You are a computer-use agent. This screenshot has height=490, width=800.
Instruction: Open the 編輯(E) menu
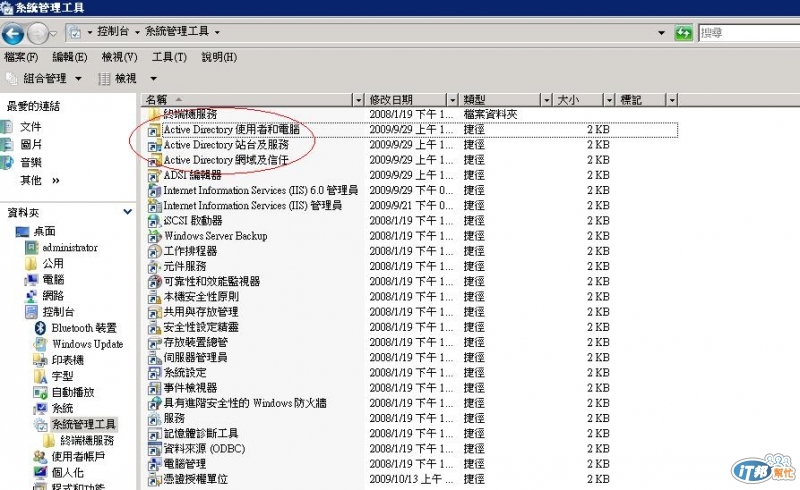coord(70,57)
